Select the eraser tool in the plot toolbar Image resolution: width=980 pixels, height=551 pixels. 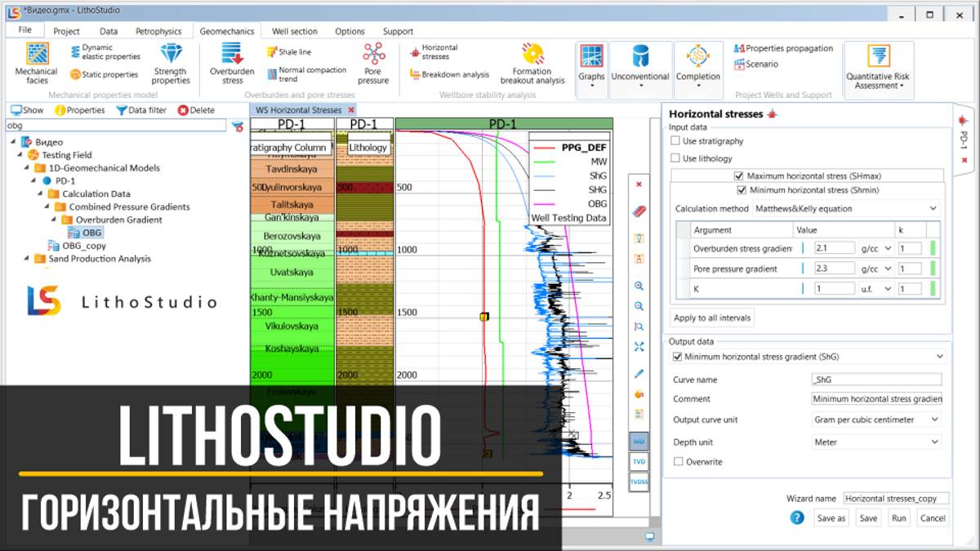(x=639, y=211)
